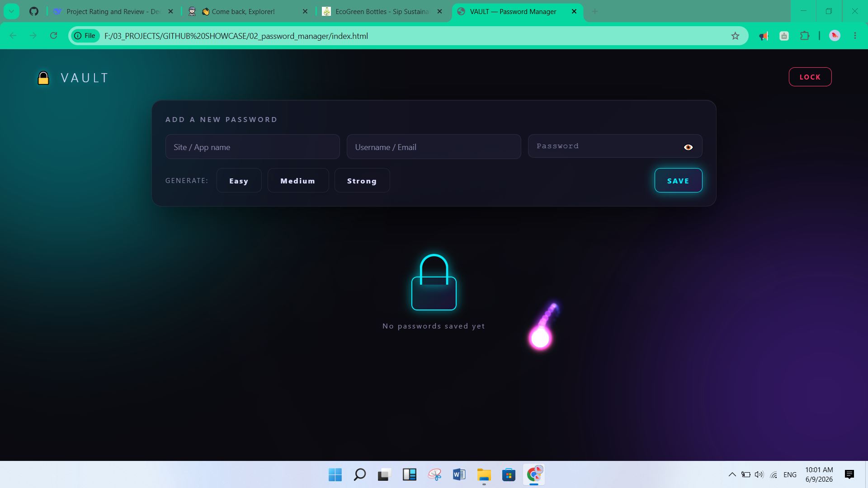The image size is (868, 488).
Task: Open the Windows Start menu
Action: [335, 474]
